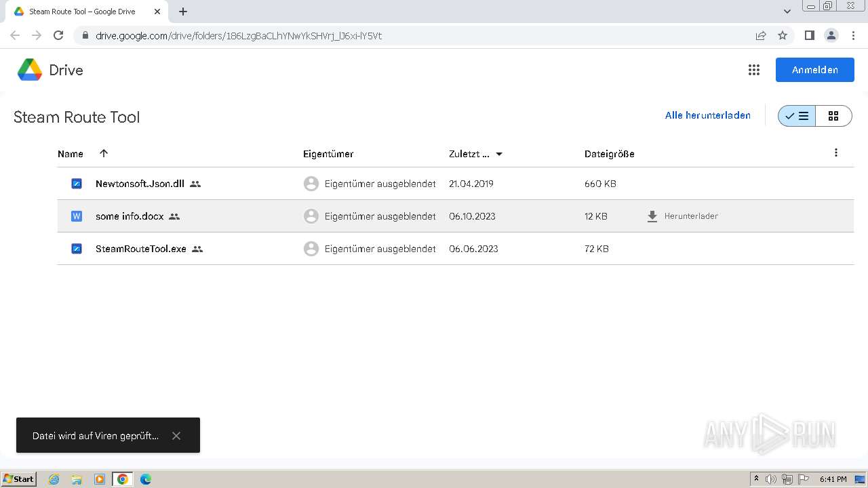This screenshot has height=488, width=868.
Task: Dismiss the virus scan notification
Action: [x=176, y=436]
